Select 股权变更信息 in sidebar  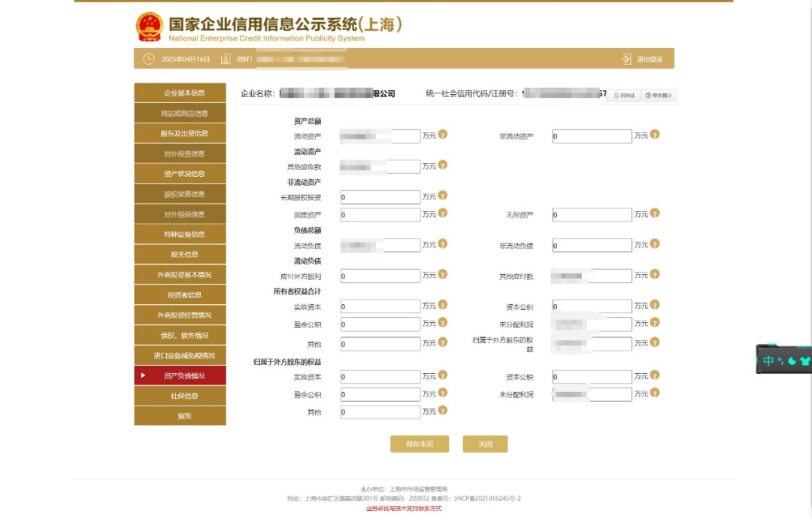pos(180,194)
